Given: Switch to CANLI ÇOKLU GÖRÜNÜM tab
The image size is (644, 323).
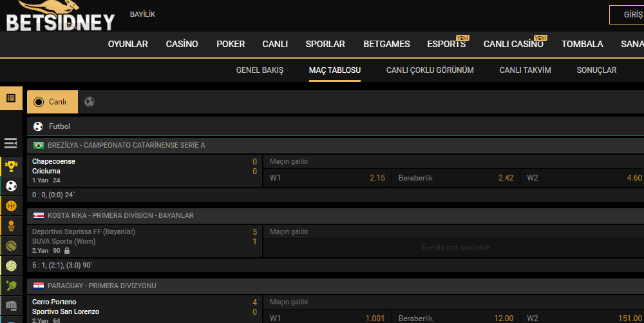Looking at the screenshot, I should point(430,70).
